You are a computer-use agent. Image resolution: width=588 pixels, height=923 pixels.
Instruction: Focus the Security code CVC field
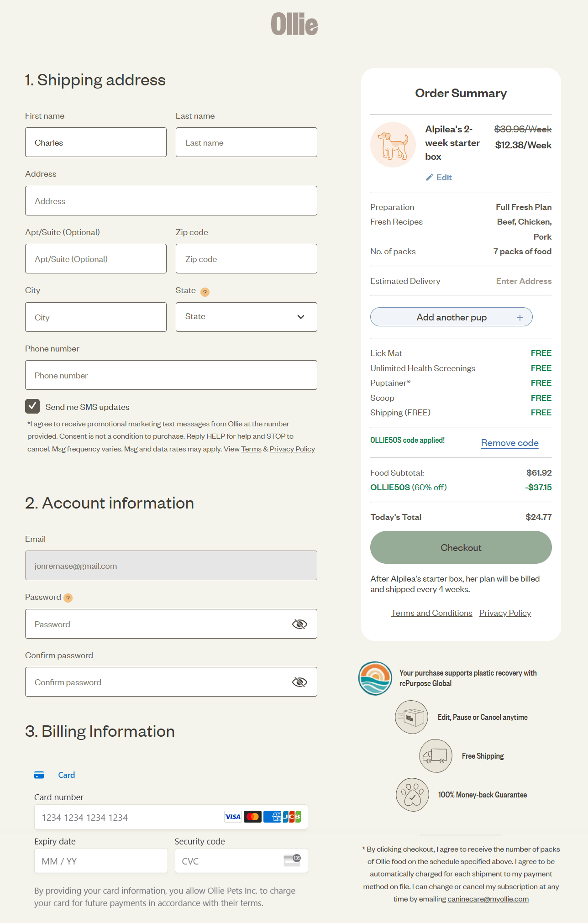(241, 861)
